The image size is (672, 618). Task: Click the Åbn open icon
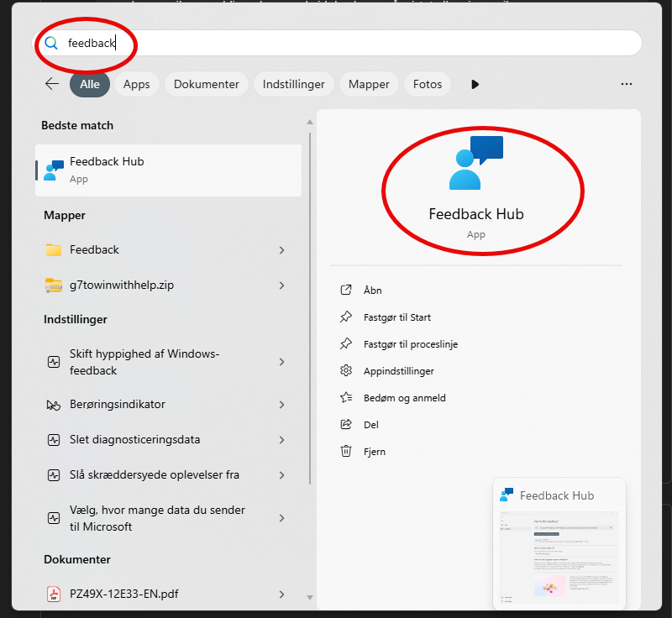[346, 290]
